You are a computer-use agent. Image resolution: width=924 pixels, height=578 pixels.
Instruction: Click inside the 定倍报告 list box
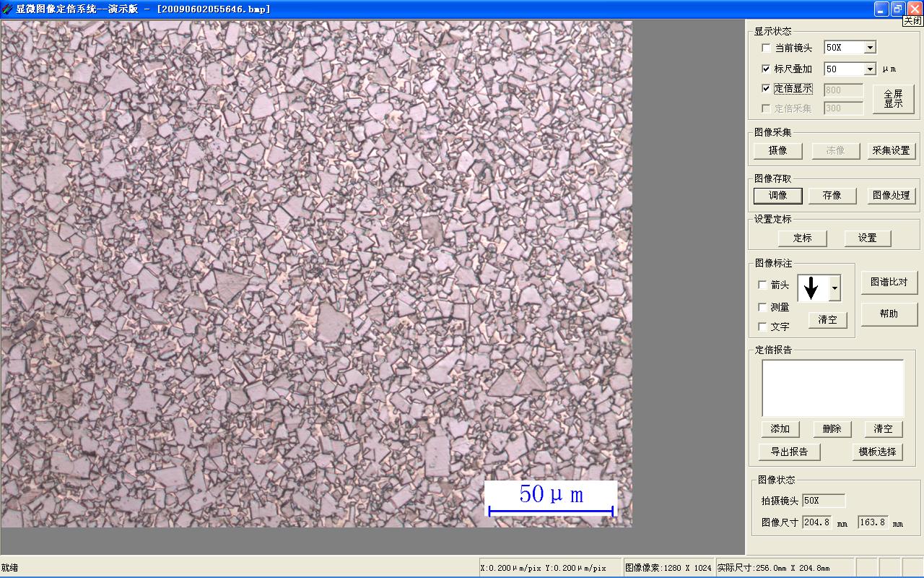pos(832,388)
